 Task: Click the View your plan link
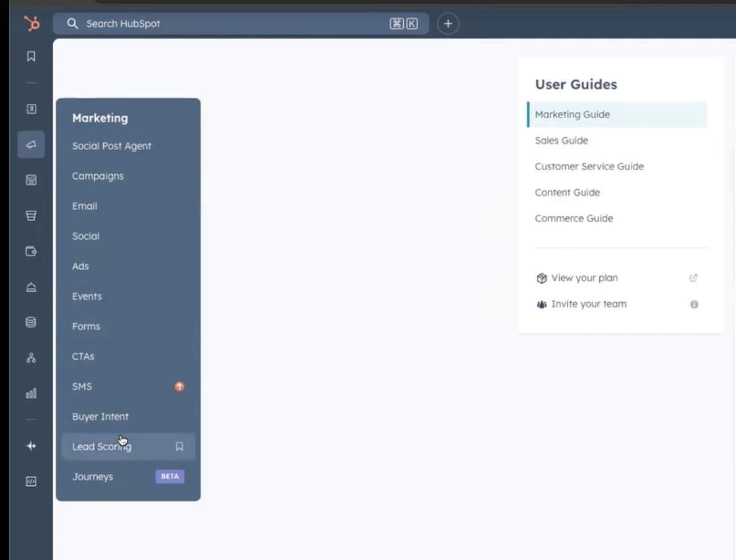pos(584,278)
